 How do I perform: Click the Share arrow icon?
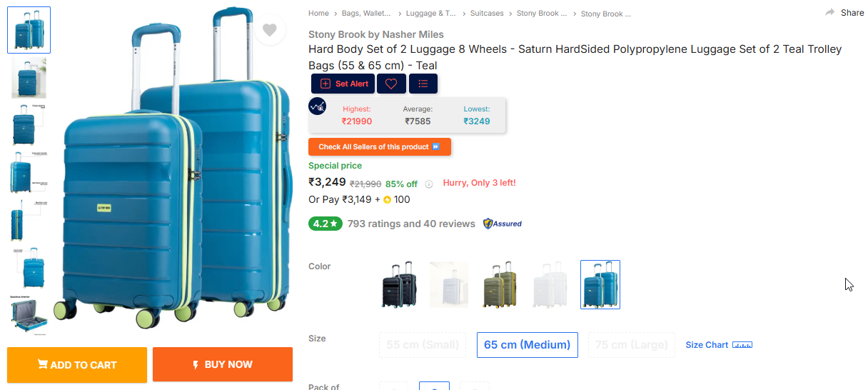pyautogui.click(x=830, y=13)
